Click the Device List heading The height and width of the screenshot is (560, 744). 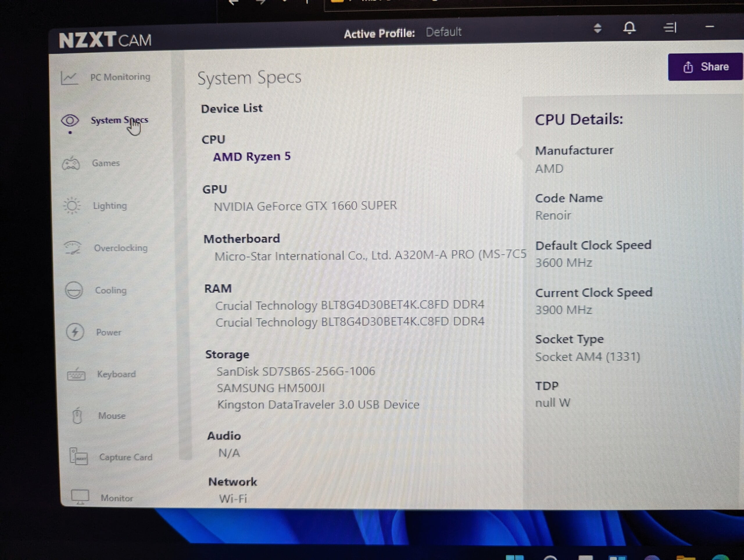[232, 109]
